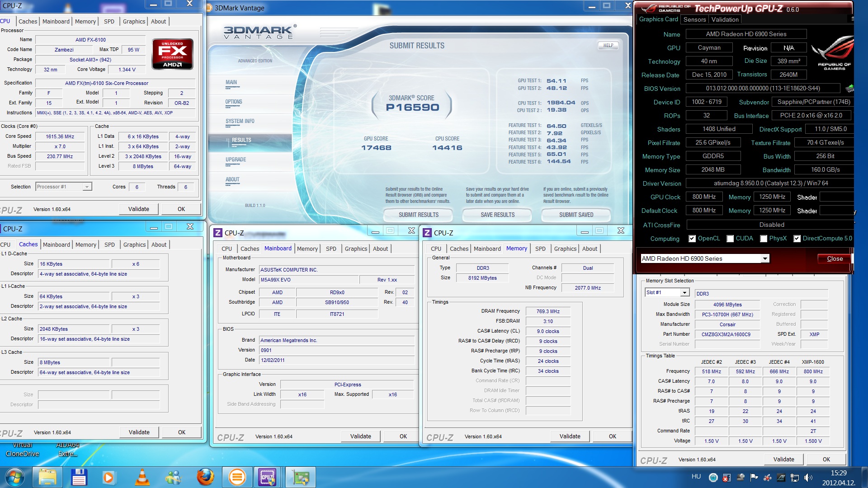868x488 pixels.
Task: Switch to the GPU-Z graphics card taskbar icon
Action: click(x=300, y=477)
